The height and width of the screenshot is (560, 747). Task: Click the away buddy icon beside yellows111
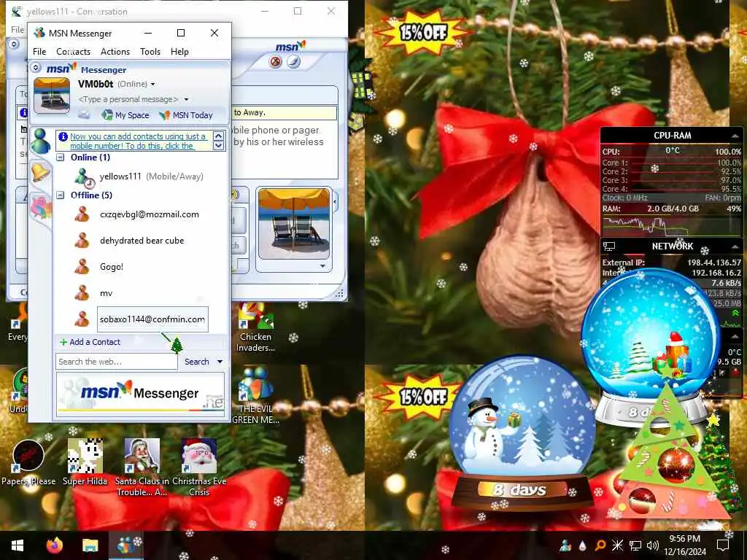pos(84,178)
